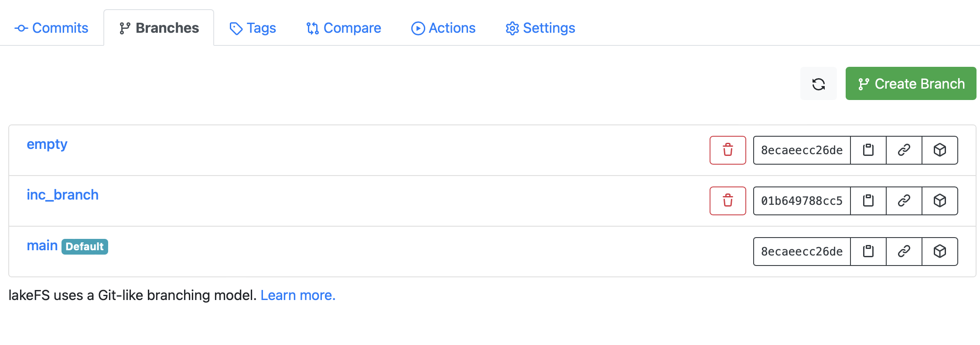
Task: Delete the inc_branch branch
Action: coord(727,201)
